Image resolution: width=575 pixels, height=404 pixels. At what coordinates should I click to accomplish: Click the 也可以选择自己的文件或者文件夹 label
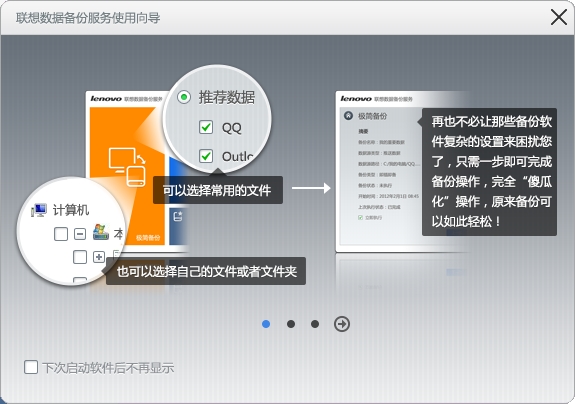click(x=206, y=271)
